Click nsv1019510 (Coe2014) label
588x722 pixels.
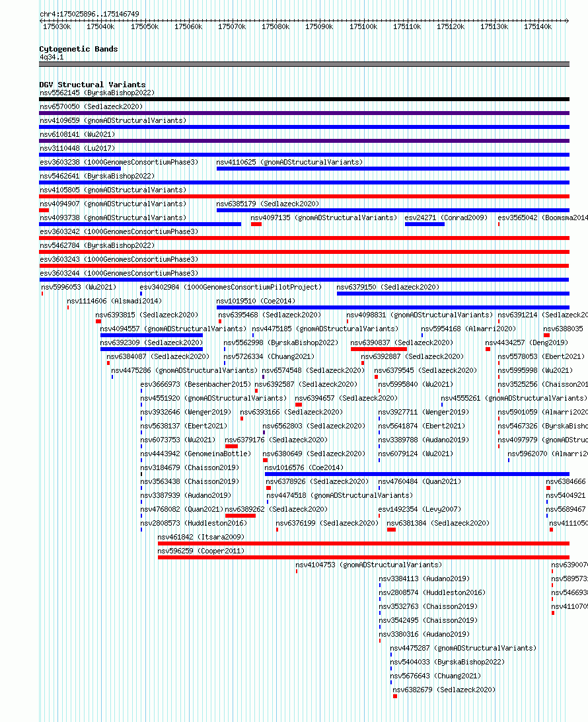(256, 301)
